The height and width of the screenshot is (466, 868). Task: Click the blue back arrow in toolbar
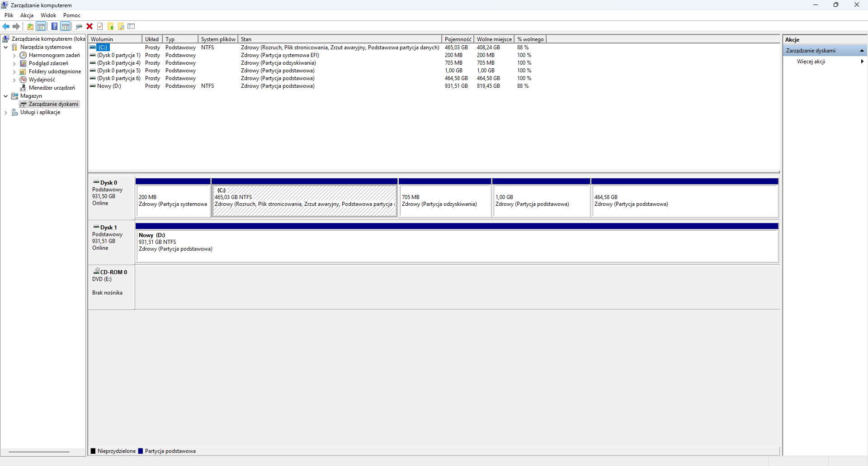6,26
